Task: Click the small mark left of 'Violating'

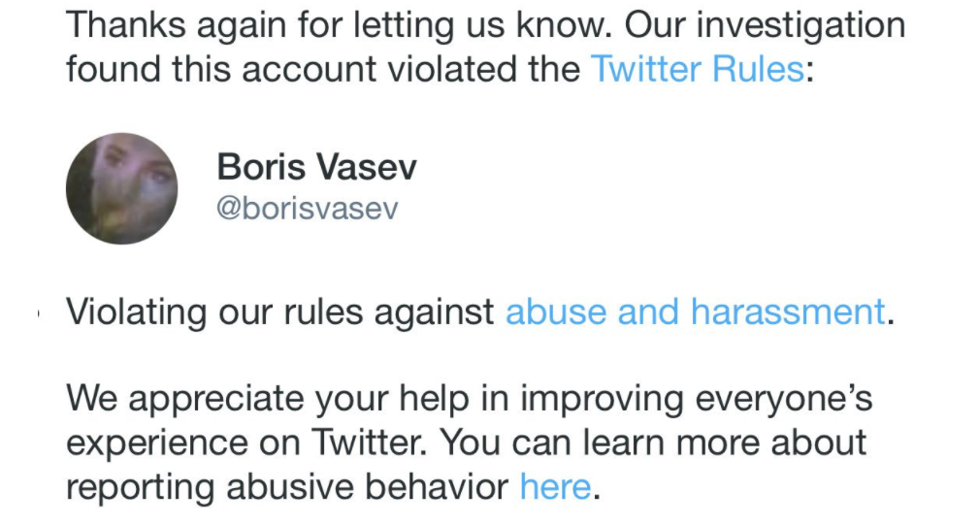Action: click(37, 313)
